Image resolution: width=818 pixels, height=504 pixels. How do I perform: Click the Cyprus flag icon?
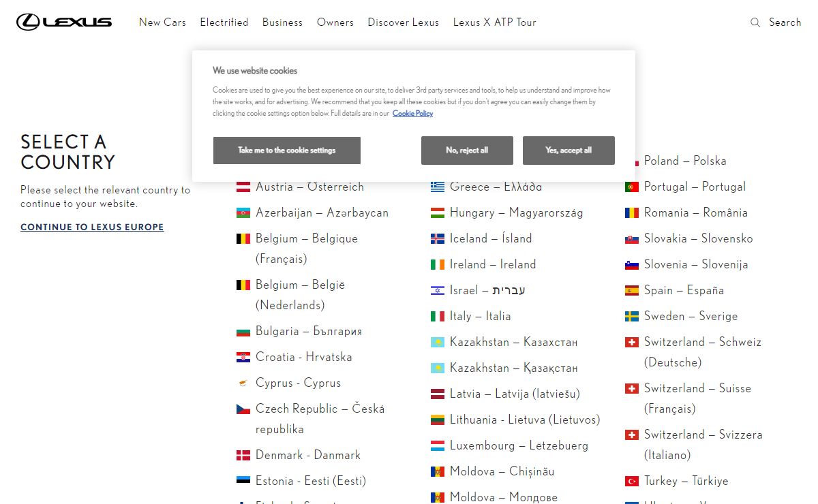[243, 383]
